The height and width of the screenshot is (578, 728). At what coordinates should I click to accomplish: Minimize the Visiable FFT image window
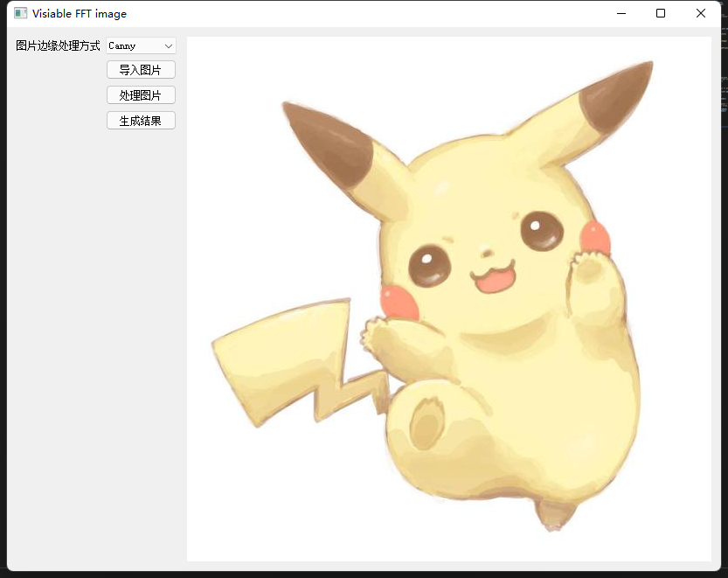point(621,13)
